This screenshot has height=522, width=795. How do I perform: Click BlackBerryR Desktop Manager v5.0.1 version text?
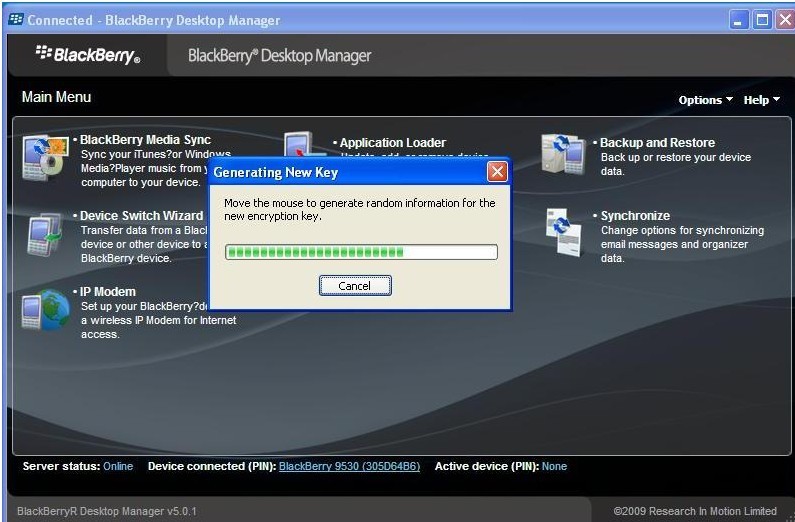pos(106,511)
